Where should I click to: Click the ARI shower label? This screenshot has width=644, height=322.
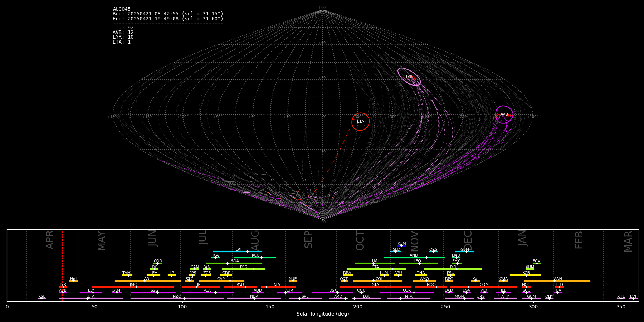point(147,279)
